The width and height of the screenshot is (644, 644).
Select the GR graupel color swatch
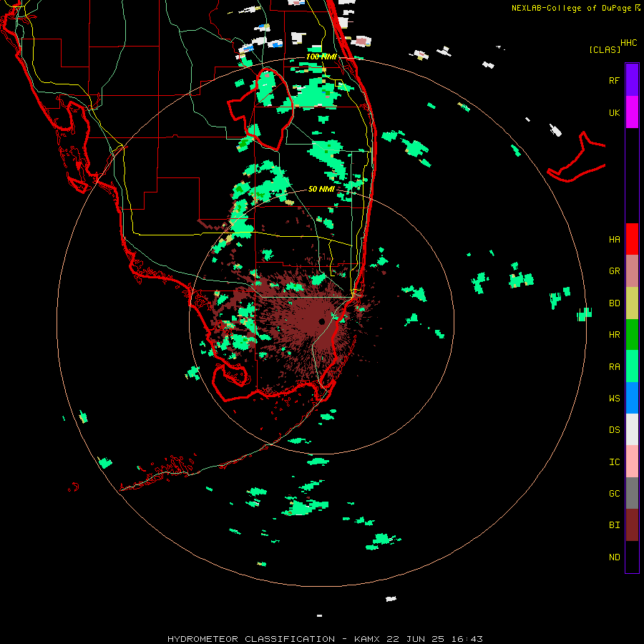(632, 270)
